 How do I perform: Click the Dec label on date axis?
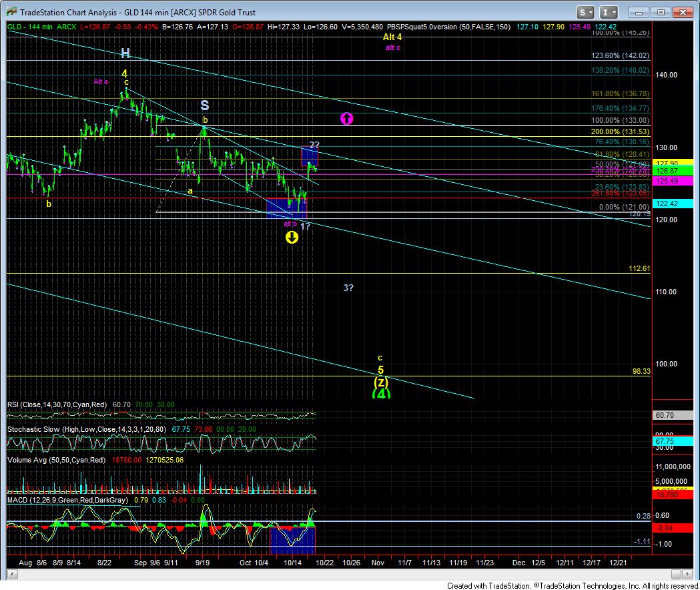pos(518,563)
